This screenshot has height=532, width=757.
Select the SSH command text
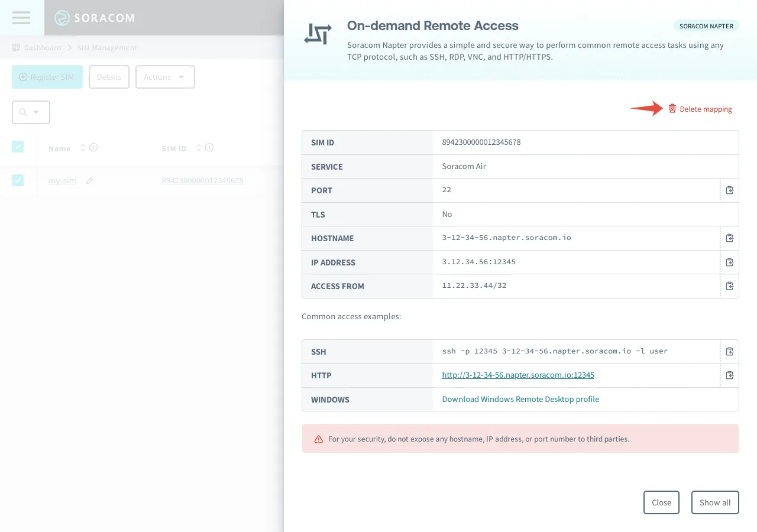coord(555,351)
